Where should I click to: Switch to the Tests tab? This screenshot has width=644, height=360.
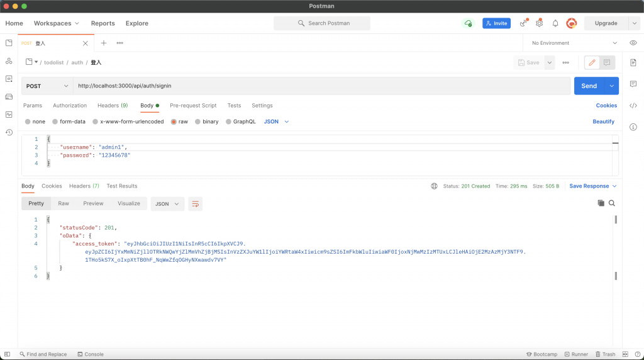(x=234, y=106)
